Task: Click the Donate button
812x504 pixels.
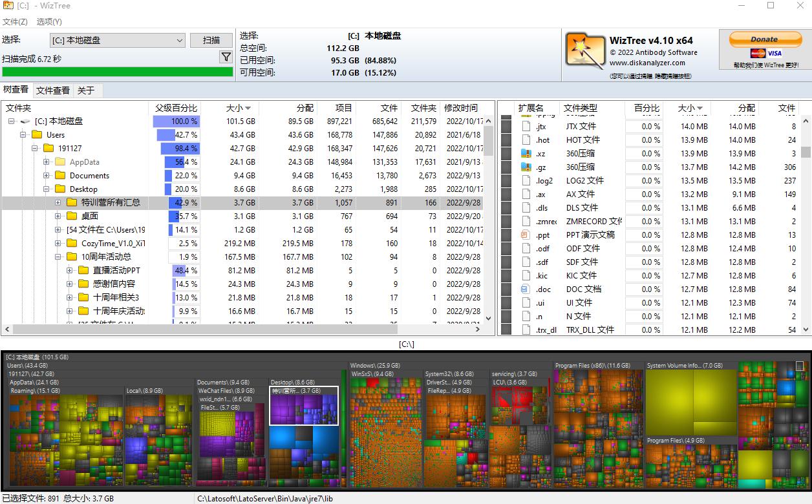Action: pyautogui.click(x=765, y=39)
